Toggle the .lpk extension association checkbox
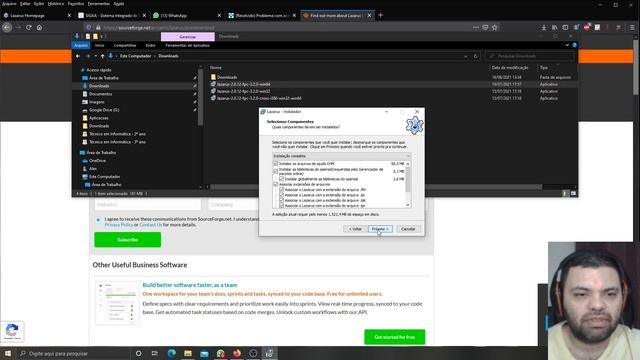Screen dimensions: 640x360 tap(282, 200)
